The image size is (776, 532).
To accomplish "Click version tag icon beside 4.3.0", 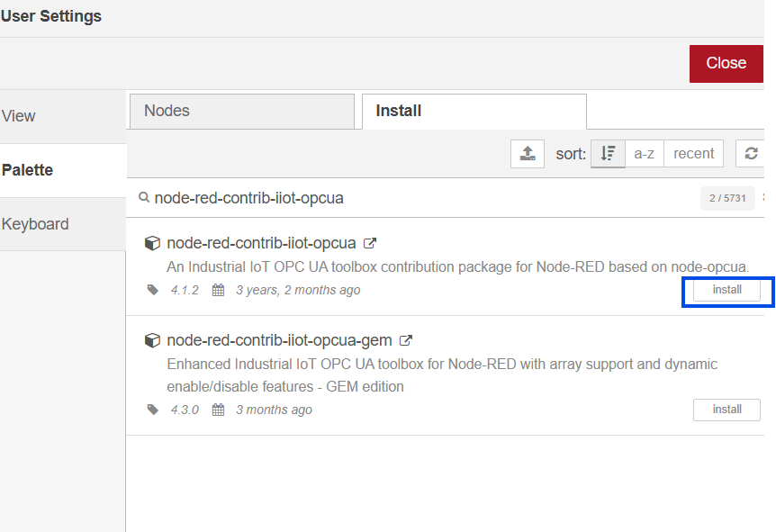I will coord(153,410).
